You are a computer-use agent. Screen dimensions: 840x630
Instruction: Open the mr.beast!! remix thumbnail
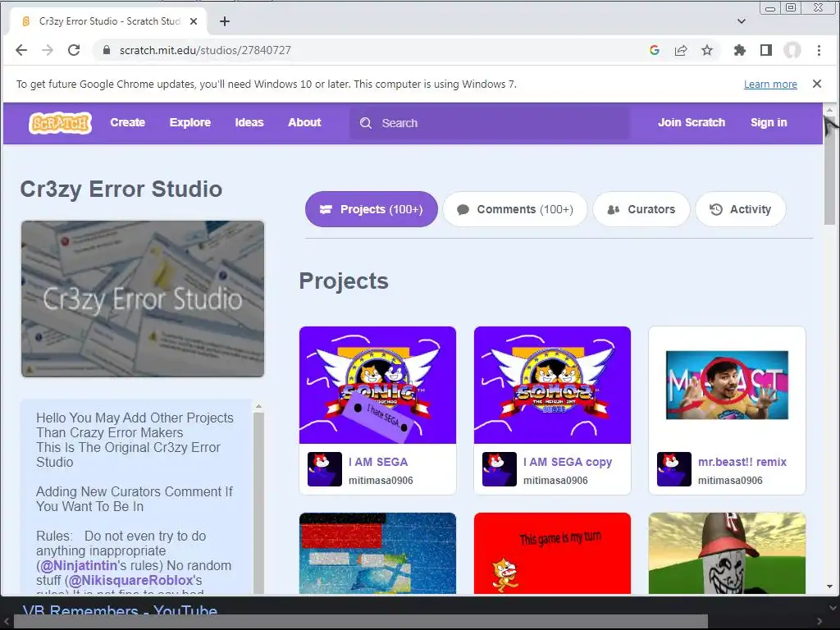(x=727, y=386)
